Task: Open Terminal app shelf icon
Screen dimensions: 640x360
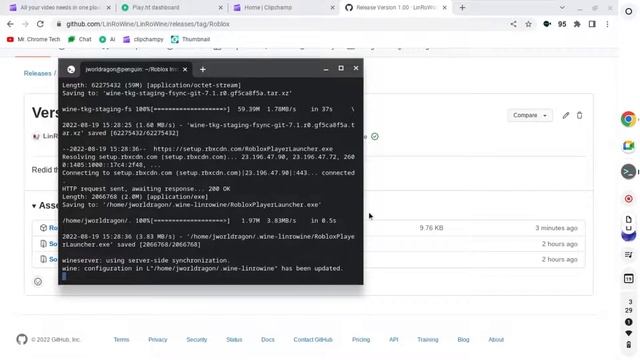Action: [628, 172]
